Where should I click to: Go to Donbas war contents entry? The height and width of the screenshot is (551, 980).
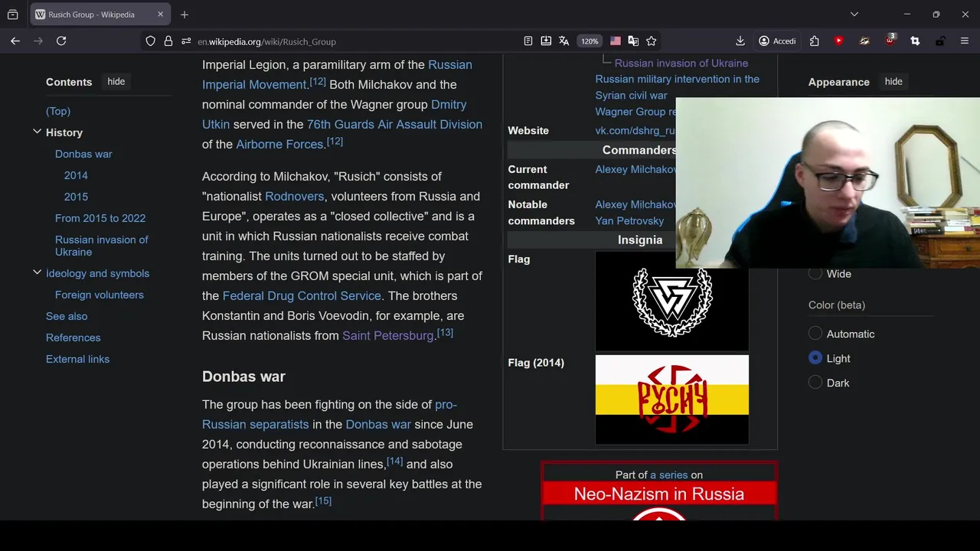[83, 154]
